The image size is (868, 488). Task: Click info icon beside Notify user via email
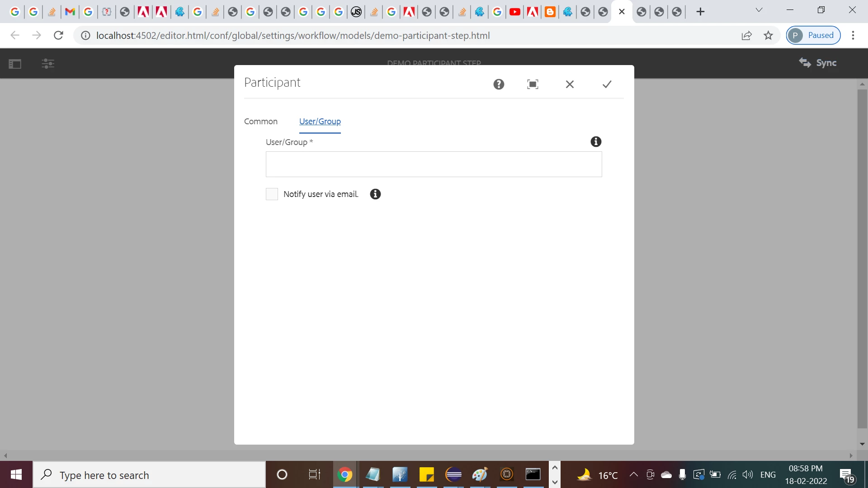coord(375,194)
